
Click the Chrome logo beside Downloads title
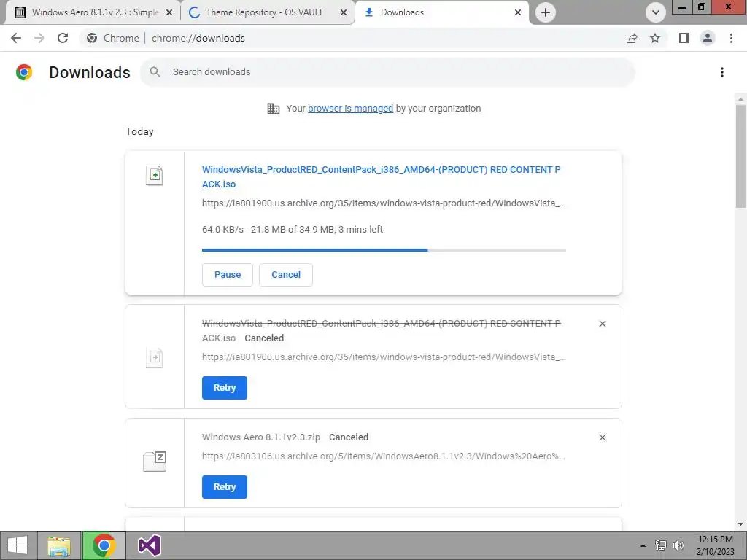coord(24,72)
